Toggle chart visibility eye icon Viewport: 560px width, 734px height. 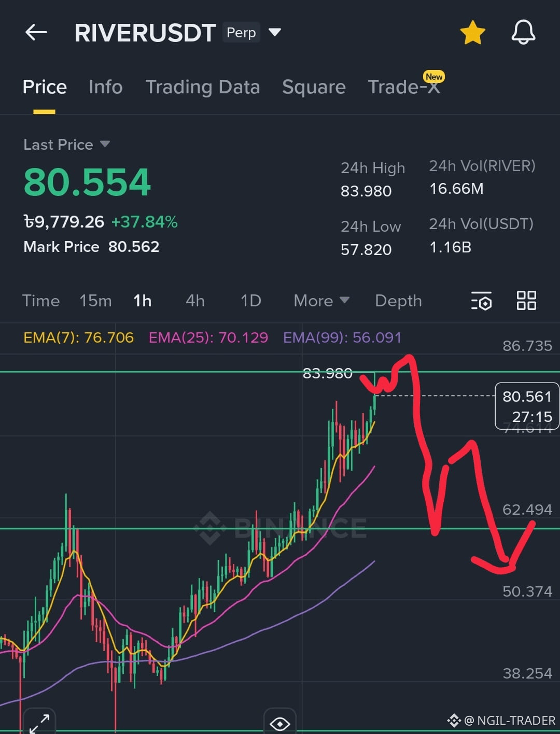pyautogui.click(x=280, y=724)
